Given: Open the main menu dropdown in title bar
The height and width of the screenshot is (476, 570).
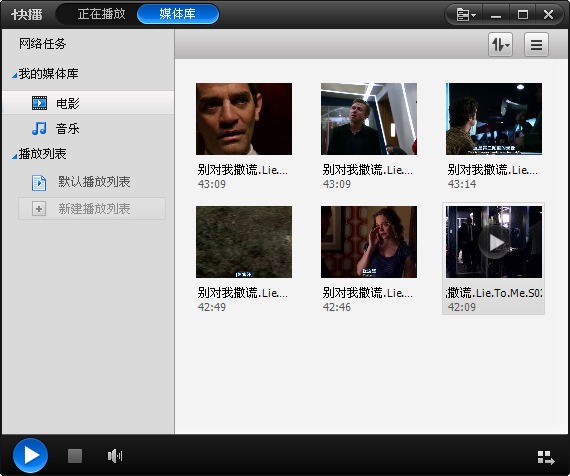Looking at the screenshot, I should click(466, 15).
